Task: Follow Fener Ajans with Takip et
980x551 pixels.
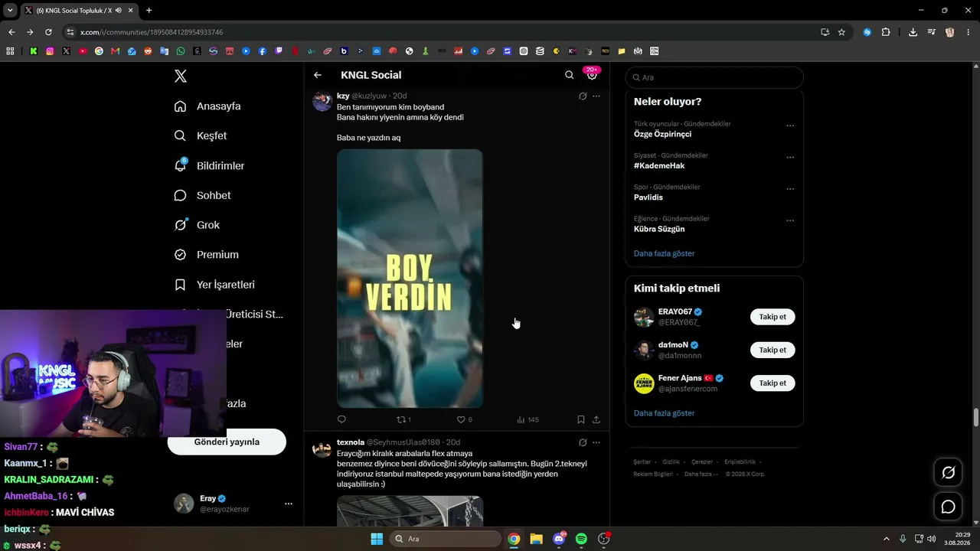Action: [773, 383]
